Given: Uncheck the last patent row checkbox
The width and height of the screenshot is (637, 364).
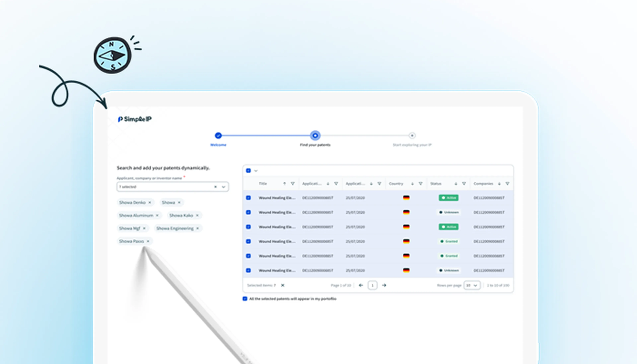Looking at the screenshot, I should [x=248, y=270].
